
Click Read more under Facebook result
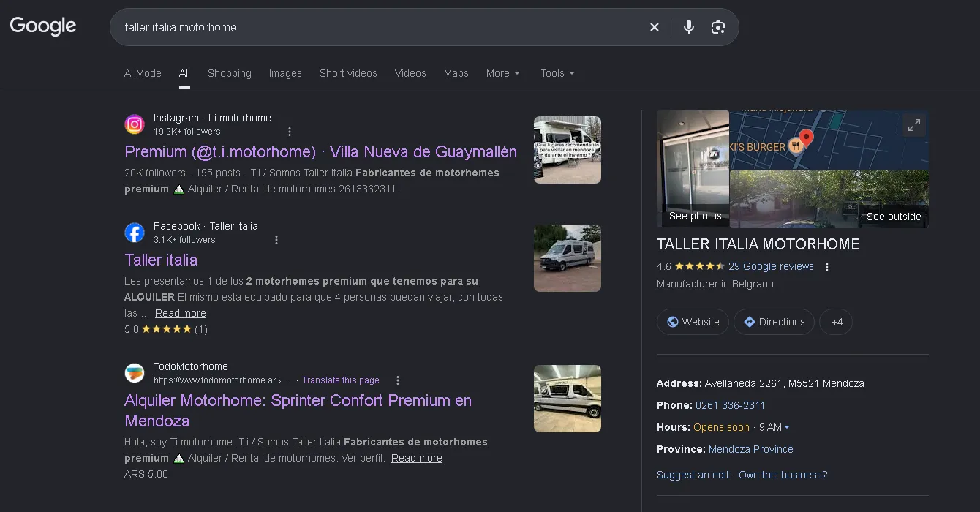click(x=180, y=313)
